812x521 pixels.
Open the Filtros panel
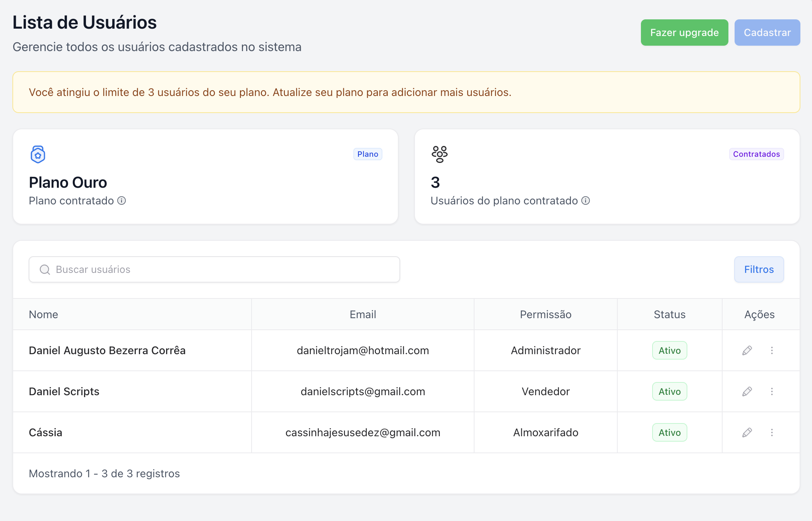pyautogui.click(x=759, y=269)
